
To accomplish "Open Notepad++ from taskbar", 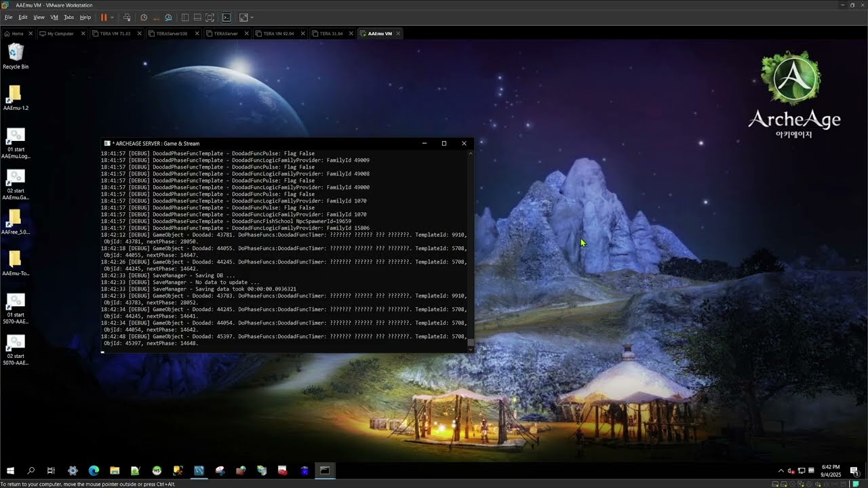I will pyautogui.click(x=136, y=470).
